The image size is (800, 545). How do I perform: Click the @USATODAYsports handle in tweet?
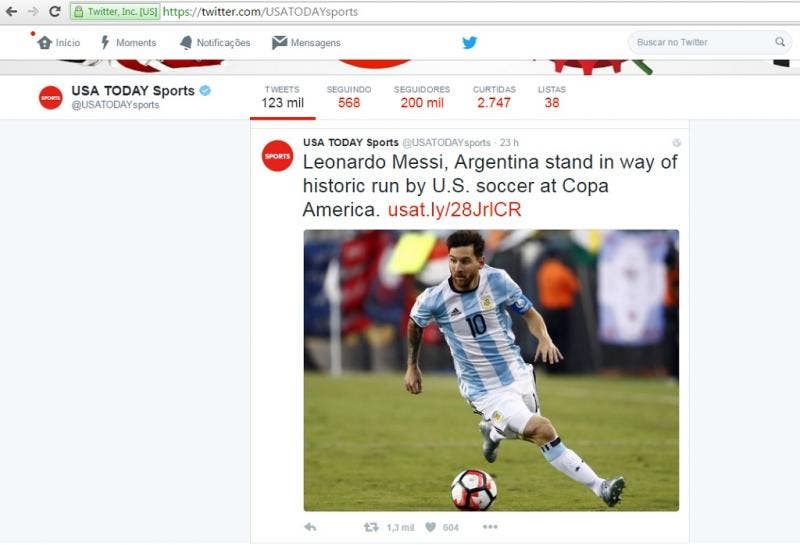[x=446, y=143]
